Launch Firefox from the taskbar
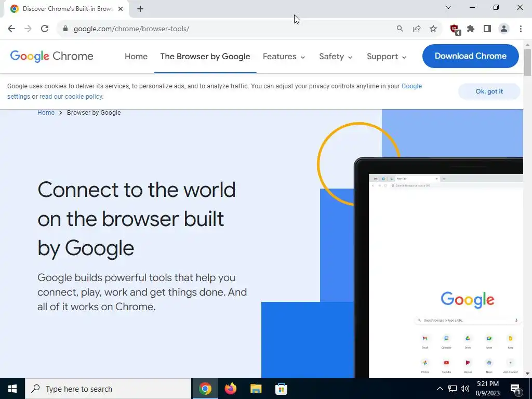 [230, 389]
